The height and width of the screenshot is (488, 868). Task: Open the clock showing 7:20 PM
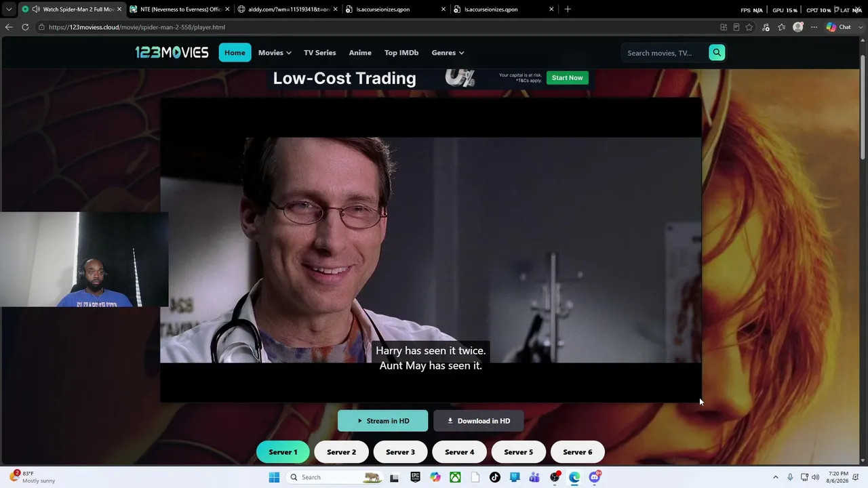pos(838,477)
